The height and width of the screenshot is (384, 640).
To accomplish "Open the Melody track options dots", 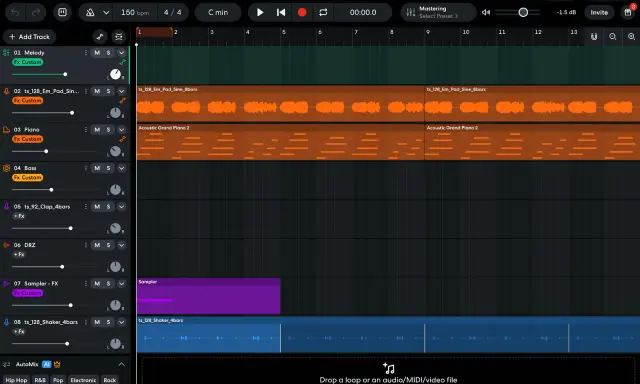I will (x=86, y=53).
